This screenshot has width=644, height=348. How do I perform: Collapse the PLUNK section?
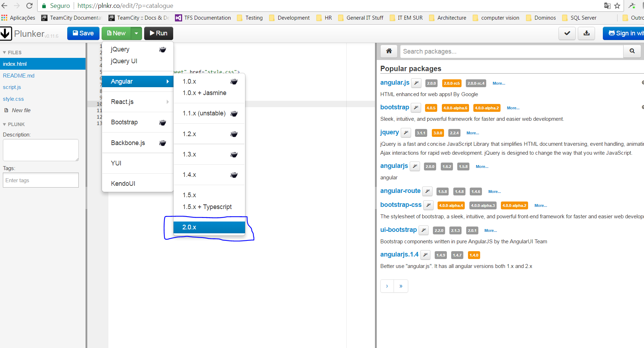14,124
